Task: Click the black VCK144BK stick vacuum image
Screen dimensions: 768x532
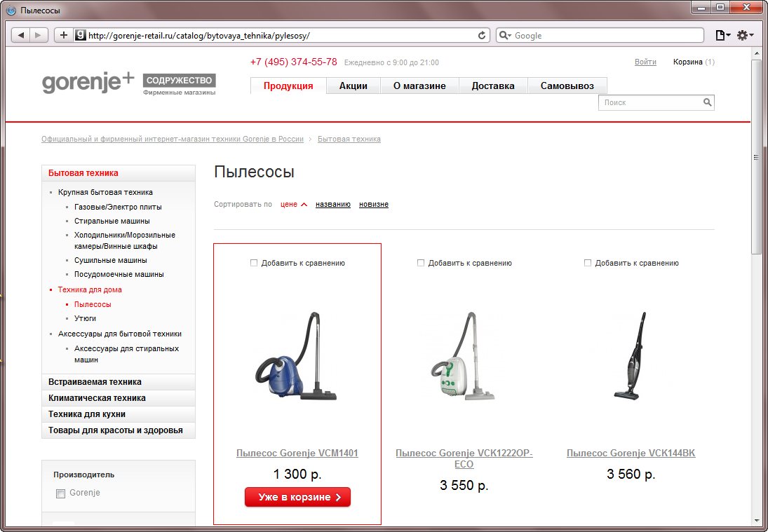Action: [631, 356]
